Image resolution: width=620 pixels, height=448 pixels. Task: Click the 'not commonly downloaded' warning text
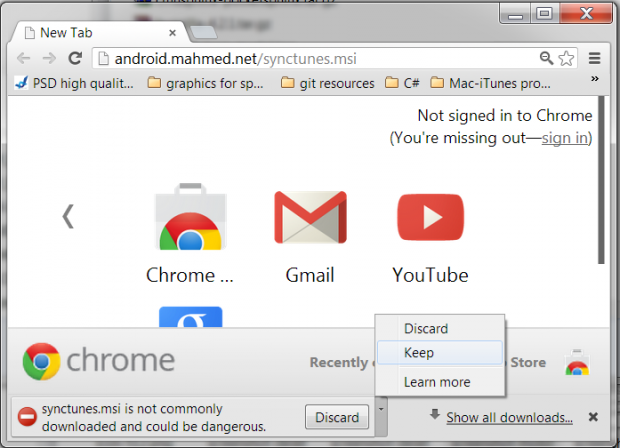[154, 418]
